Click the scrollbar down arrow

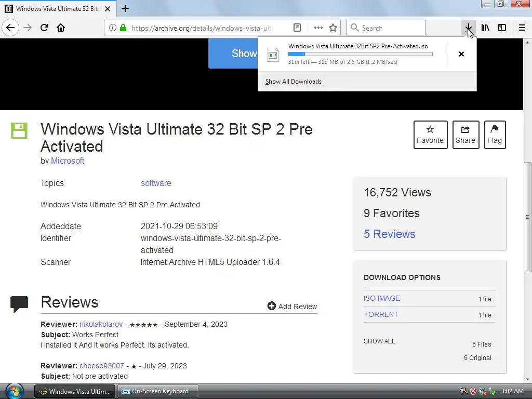click(527, 379)
